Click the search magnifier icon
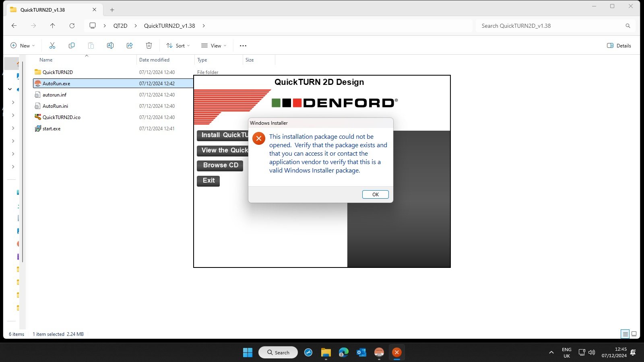This screenshot has height=362, width=644. [x=628, y=26]
